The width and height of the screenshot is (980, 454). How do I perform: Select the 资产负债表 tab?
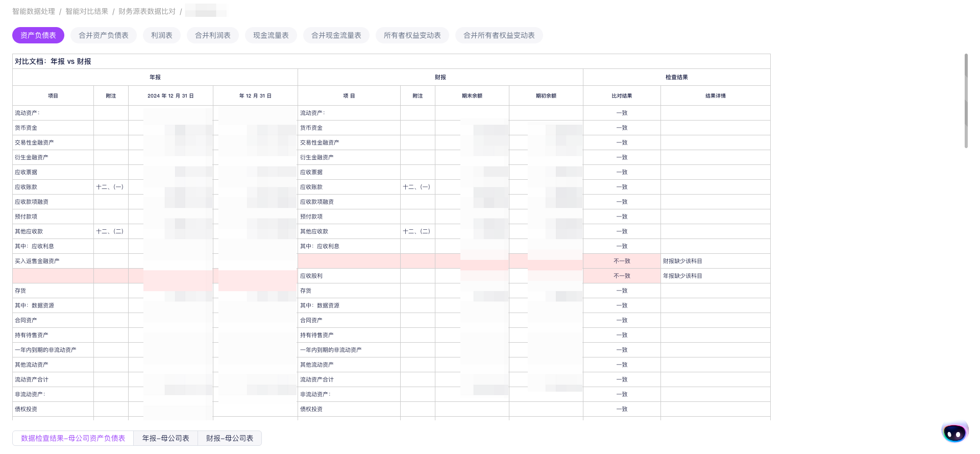click(38, 35)
